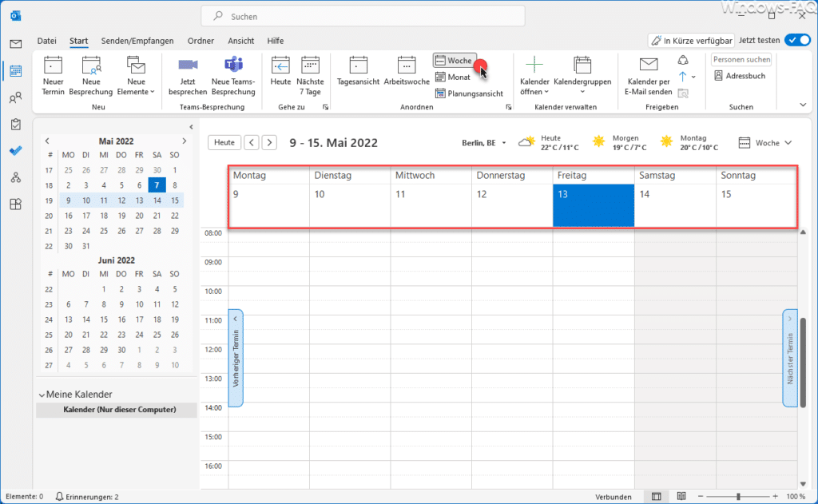Switch to Tagesansicht day view
818x504 pixels.
pos(358,71)
